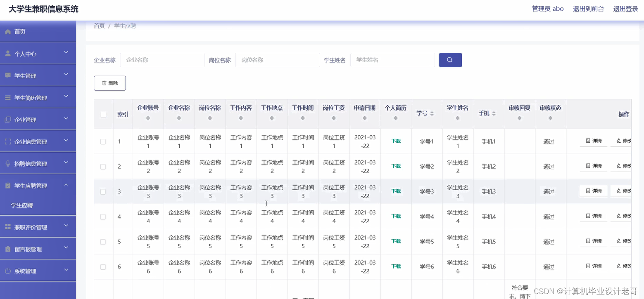Expand 兼职评价管理 menu chevron
The image size is (644, 299).
click(66, 226)
